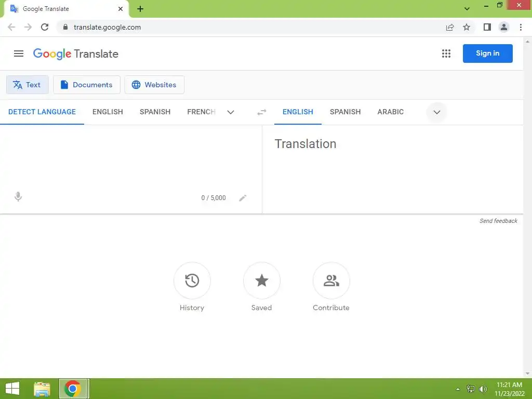Viewport: 532px width, 399px height.
Task: Click the Send feedback link
Action: [x=498, y=221]
